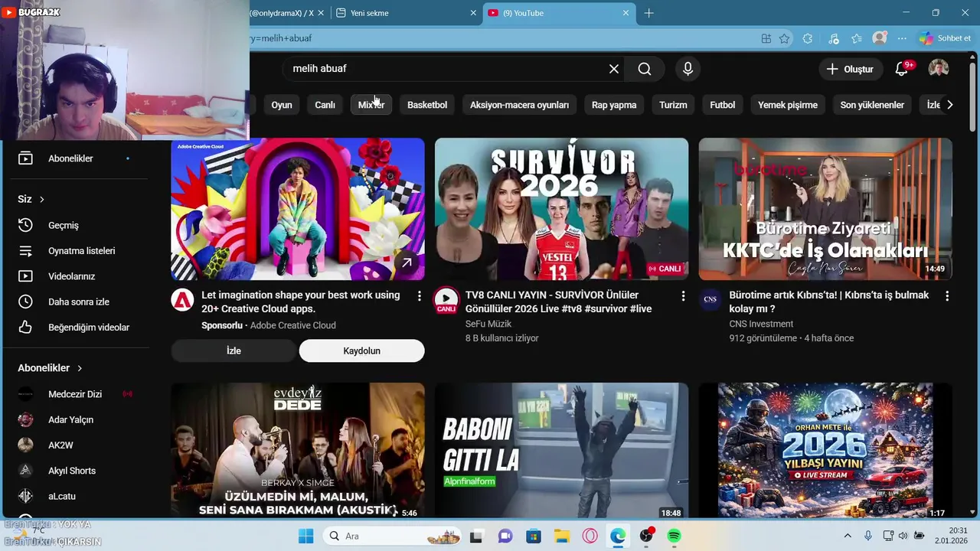
Task: Select the Basketbol filter chip
Action: click(x=427, y=105)
